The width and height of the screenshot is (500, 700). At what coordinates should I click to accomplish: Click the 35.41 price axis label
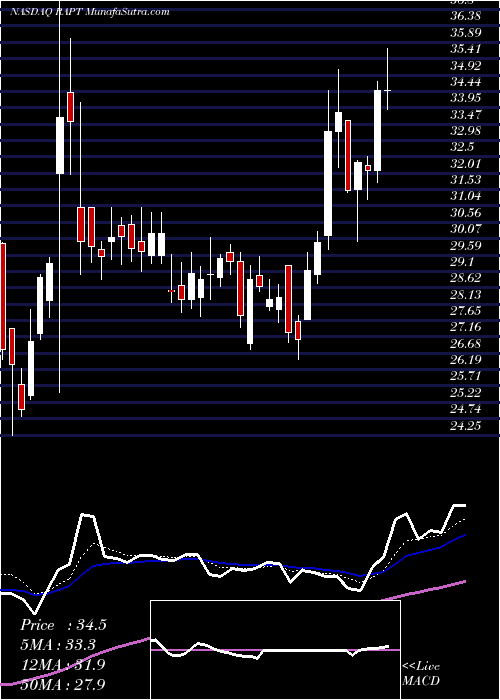(x=466, y=49)
